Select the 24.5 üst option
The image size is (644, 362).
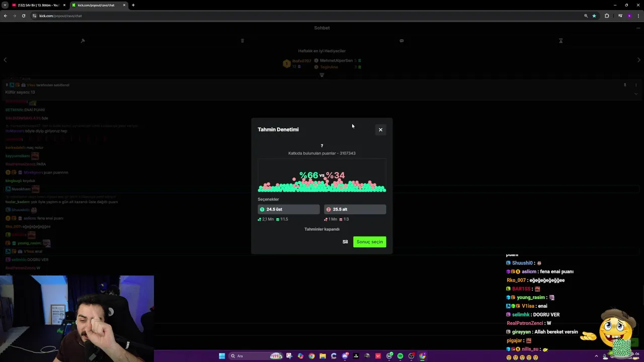click(x=289, y=209)
